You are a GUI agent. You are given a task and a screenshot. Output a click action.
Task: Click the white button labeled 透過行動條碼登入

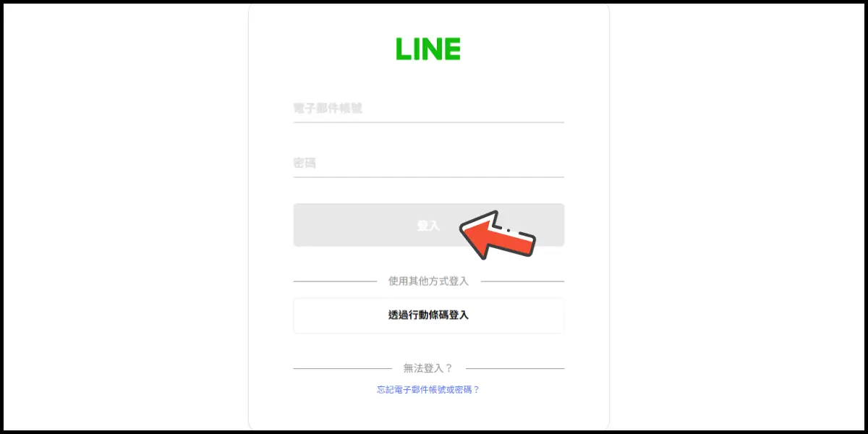[428, 315]
